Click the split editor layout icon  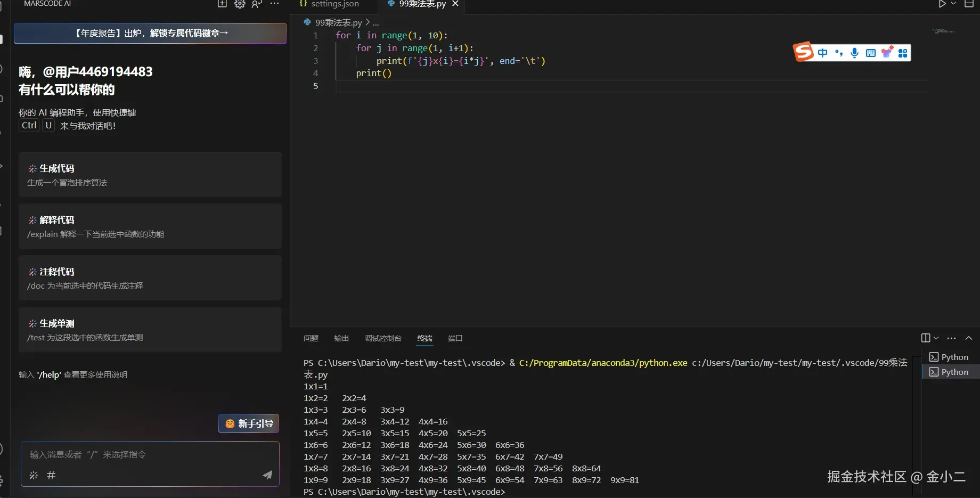[969, 4]
